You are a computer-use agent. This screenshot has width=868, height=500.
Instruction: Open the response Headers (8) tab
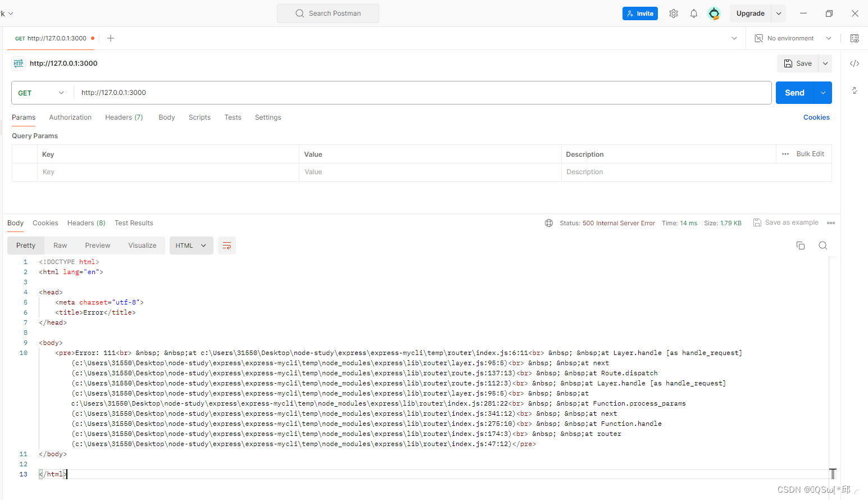tap(87, 223)
